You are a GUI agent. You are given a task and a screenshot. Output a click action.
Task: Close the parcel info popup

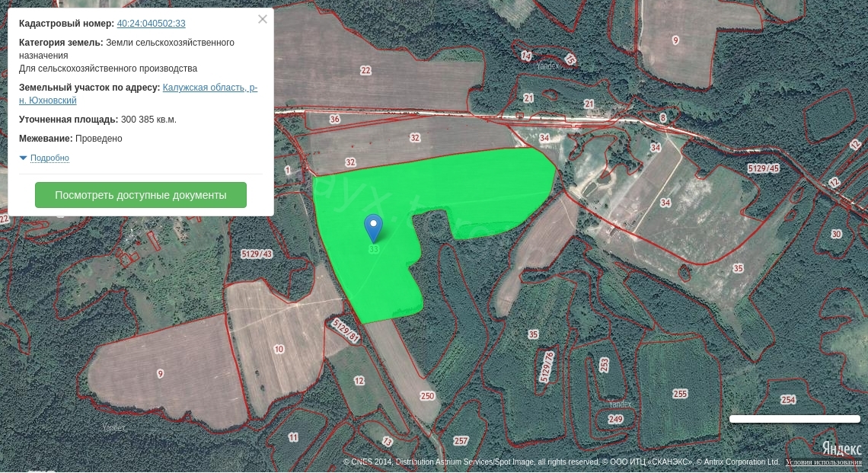263,20
